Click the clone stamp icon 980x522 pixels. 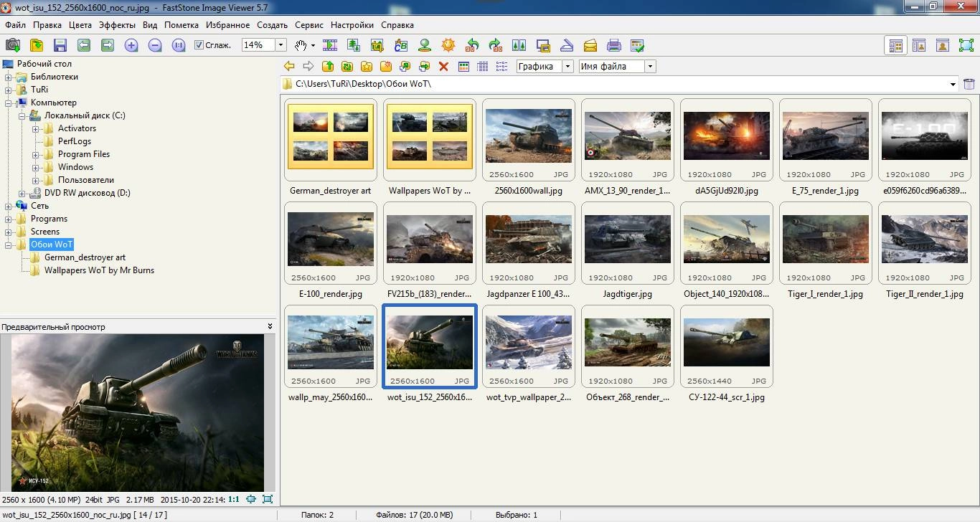(425, 45)
